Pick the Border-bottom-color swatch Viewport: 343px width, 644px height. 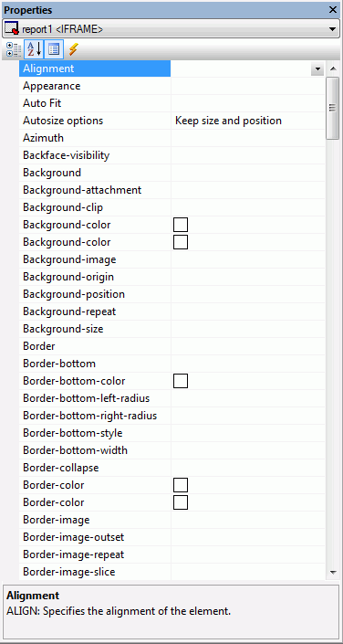181,381
